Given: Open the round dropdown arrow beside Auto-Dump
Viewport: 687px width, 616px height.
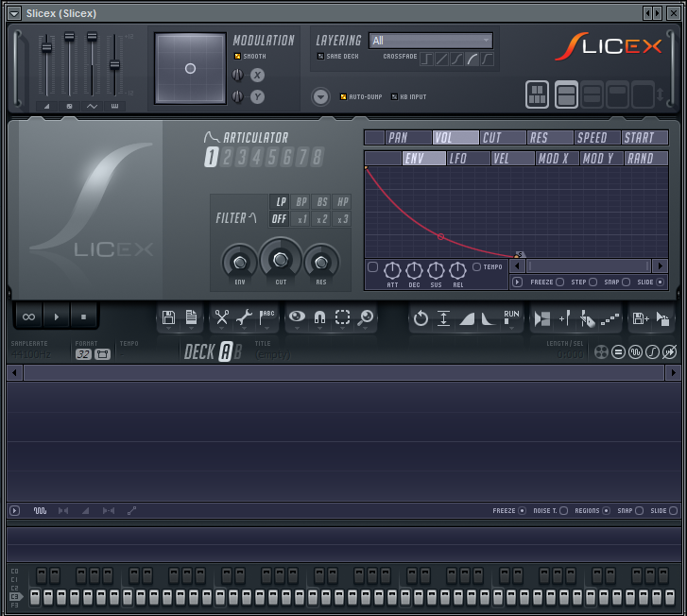Looking at the screenshot, I should point(319,96).
